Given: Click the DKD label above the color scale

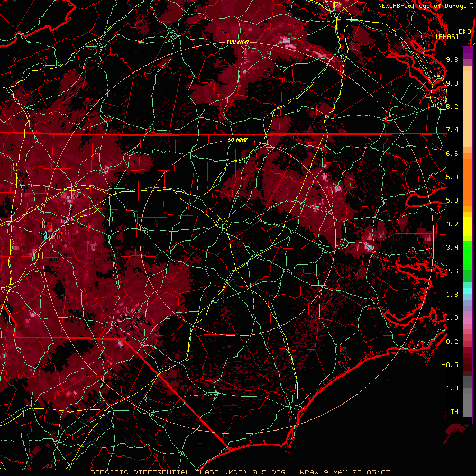Looking at the screenshot, I should pyautogui.click(x=464, y=32).
